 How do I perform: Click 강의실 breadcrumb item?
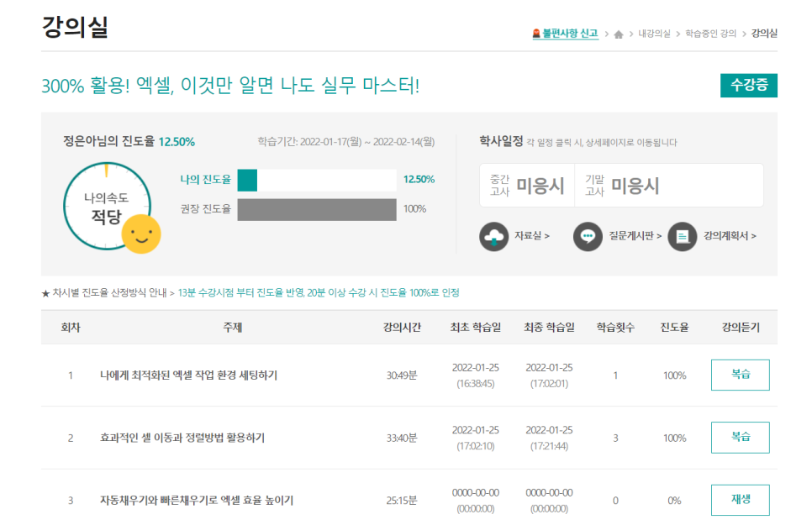(764, 34)
